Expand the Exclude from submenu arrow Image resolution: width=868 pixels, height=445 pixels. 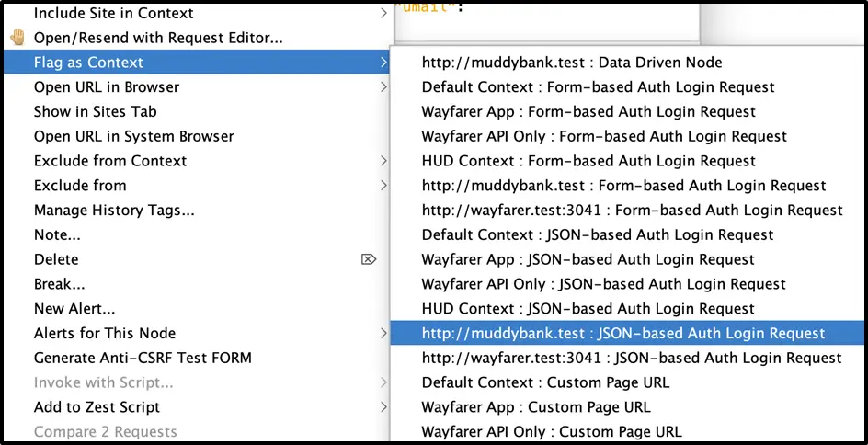pos(383,186)
